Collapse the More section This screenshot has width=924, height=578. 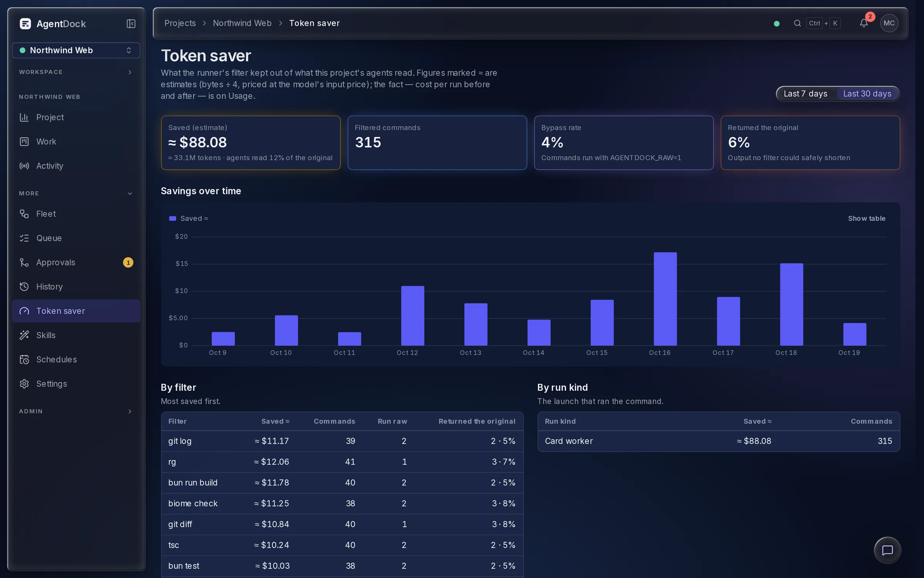(x=76, y=193)
